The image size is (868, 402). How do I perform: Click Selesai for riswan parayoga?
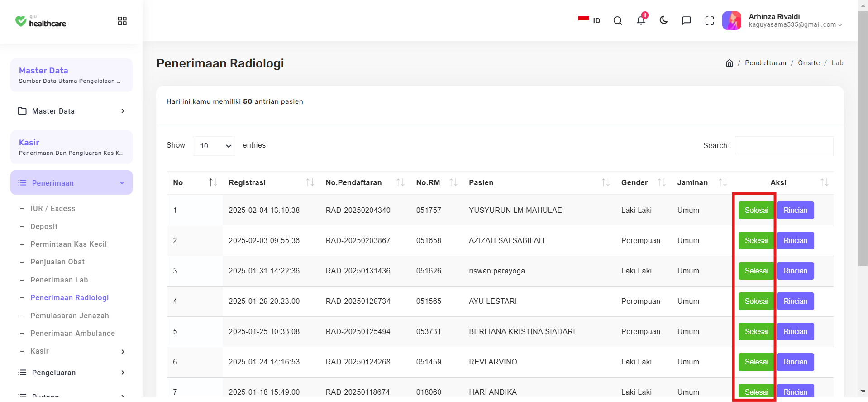click(x=756, y=271)
